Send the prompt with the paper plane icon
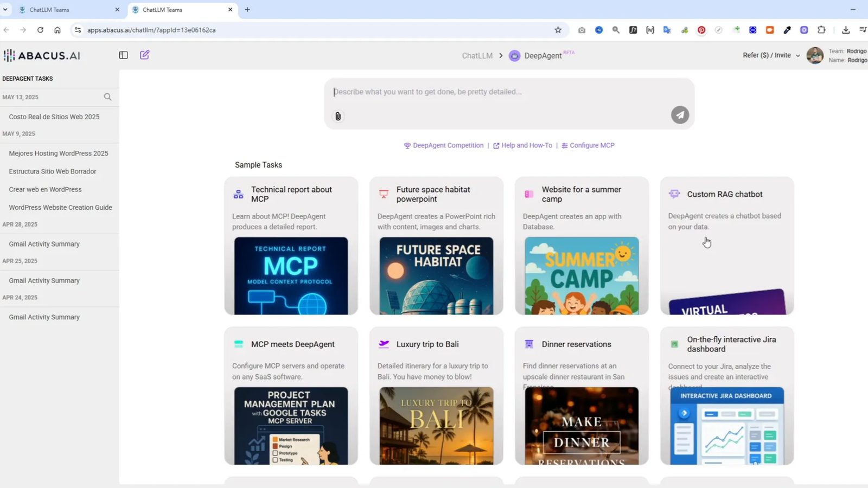 coord(680,114)
